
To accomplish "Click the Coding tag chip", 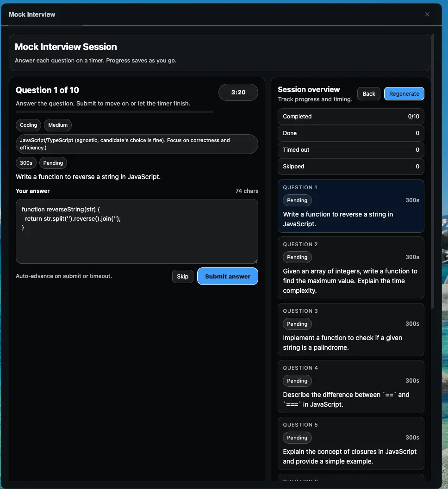I will [28, 125].
